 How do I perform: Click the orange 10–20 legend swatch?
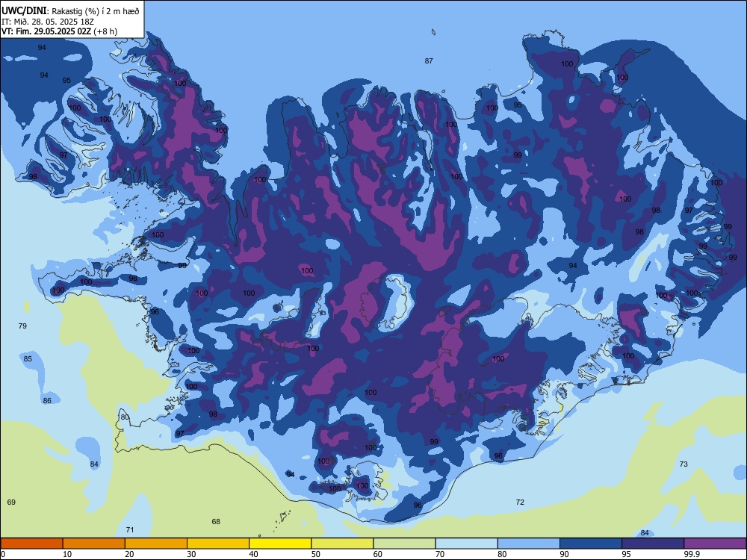coord(94,544)
